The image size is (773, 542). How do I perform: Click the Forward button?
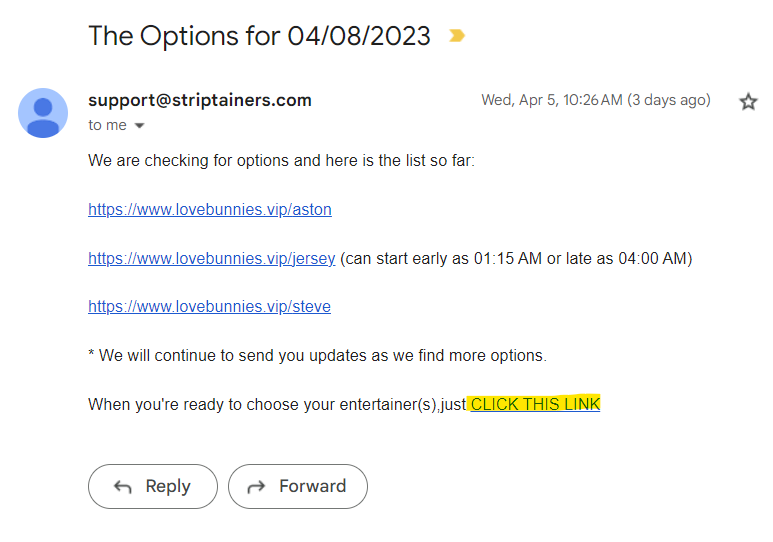coord(298,486)
